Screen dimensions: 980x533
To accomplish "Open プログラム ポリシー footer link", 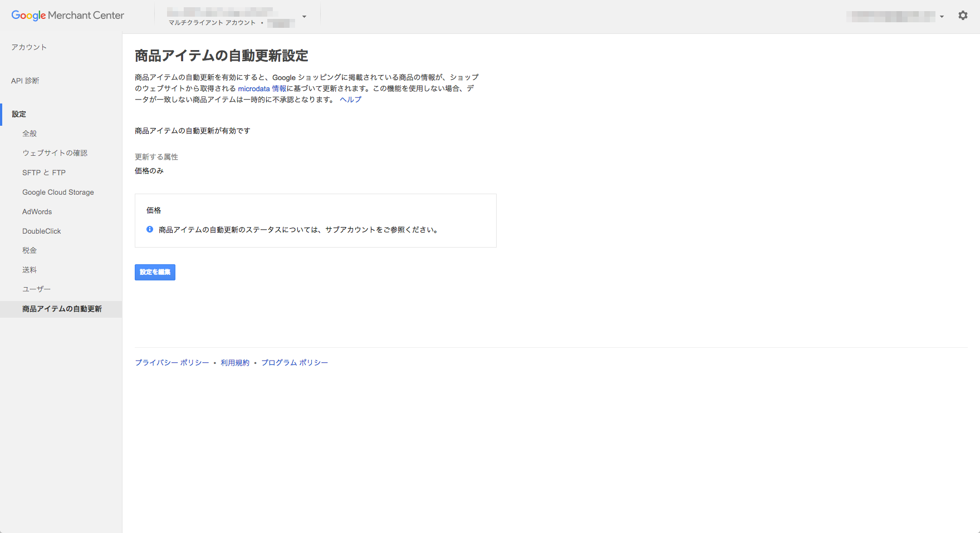I will tap(295, 363).
